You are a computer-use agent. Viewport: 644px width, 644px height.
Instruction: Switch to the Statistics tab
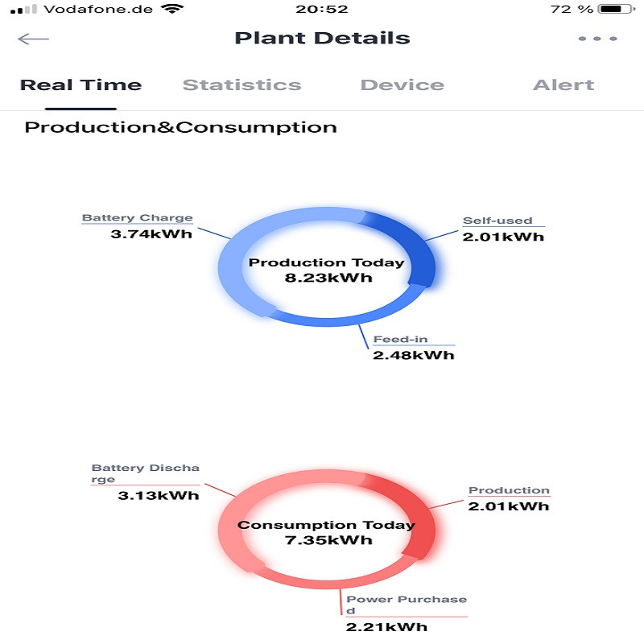(x=242, y=85)
